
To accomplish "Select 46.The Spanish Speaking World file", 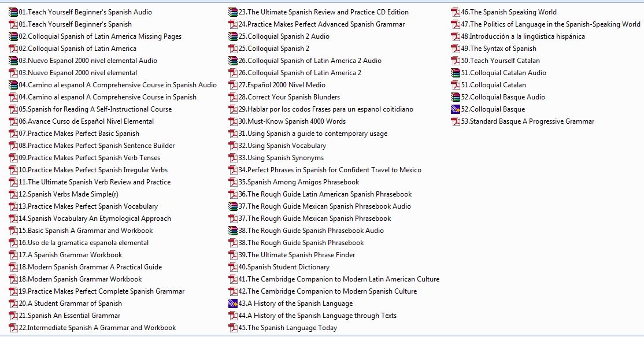I will click(509, 12).
